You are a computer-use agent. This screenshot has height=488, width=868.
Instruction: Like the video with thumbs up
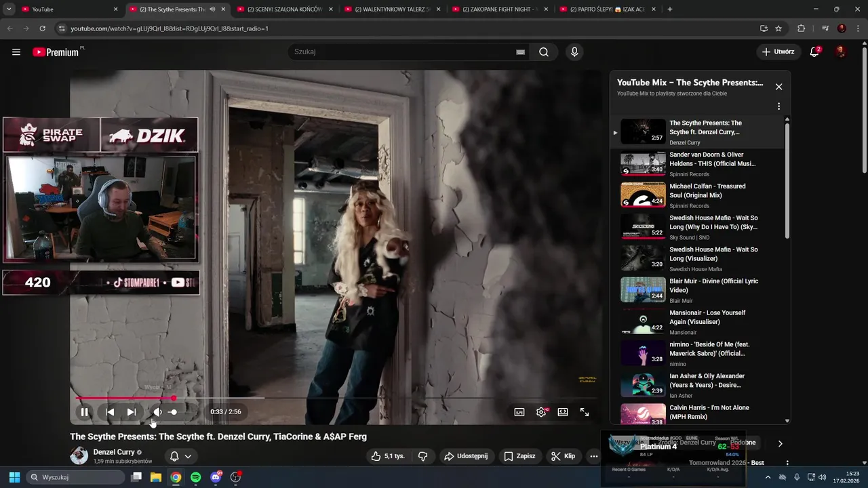coord(387,456)
